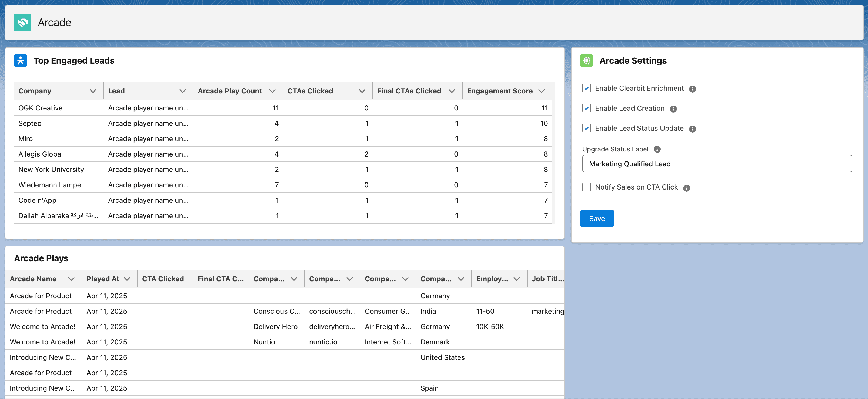Click the Top Engaged Leads heading

(74, 61)
